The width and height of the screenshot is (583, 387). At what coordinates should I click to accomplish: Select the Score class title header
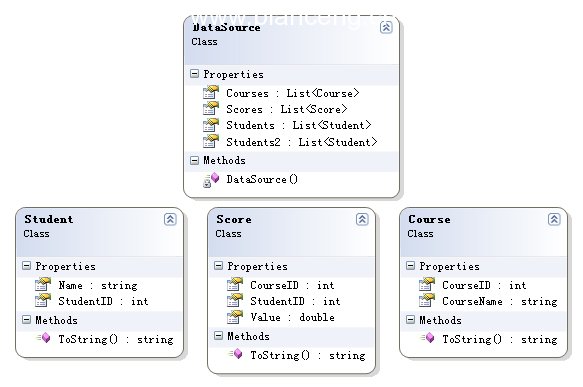(234, 219)
